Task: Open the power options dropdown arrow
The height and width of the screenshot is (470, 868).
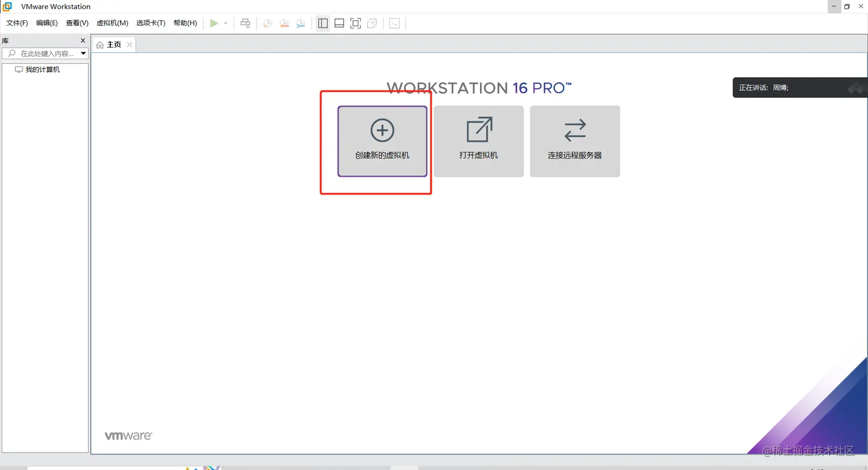Action: (x=226, y=24)
